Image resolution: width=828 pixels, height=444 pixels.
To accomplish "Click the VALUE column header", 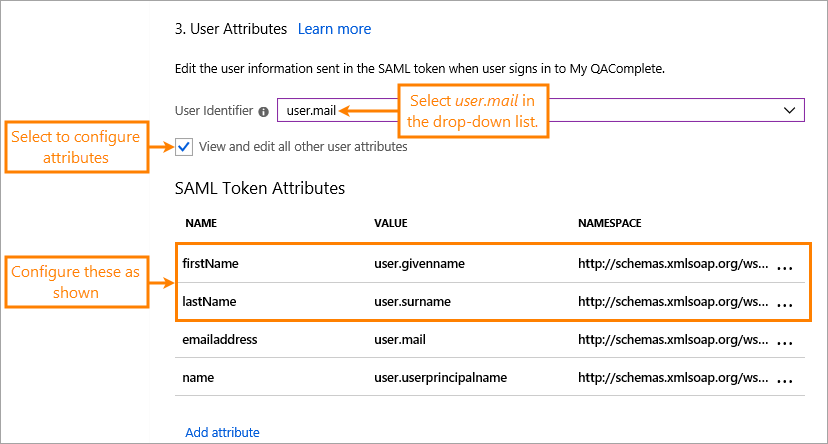I will [390, 222].
